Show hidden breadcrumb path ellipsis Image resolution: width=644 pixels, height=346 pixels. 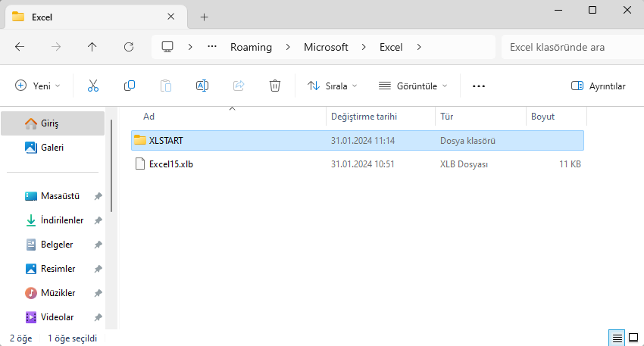(x=212, y=47)
